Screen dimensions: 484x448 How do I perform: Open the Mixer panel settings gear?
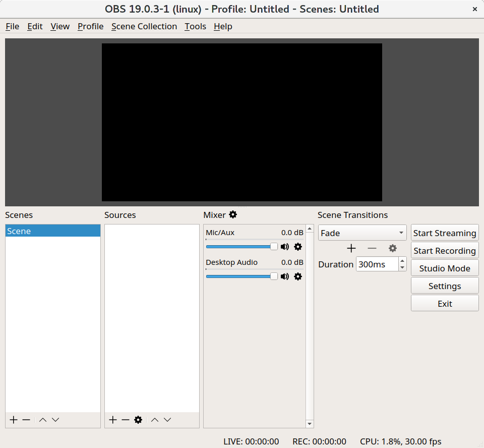point(233,214)
